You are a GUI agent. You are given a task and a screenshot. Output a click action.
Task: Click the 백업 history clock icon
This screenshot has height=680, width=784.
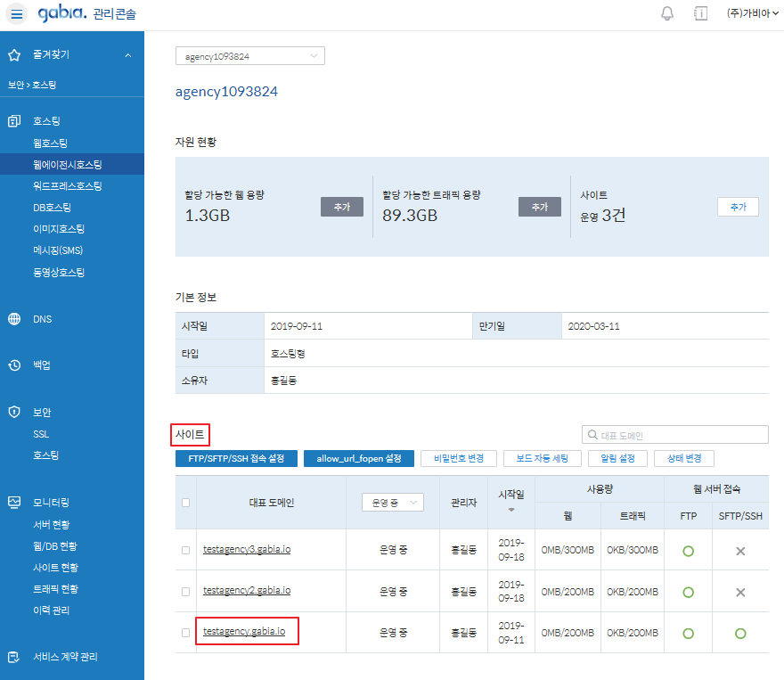(x=14, y=365)
